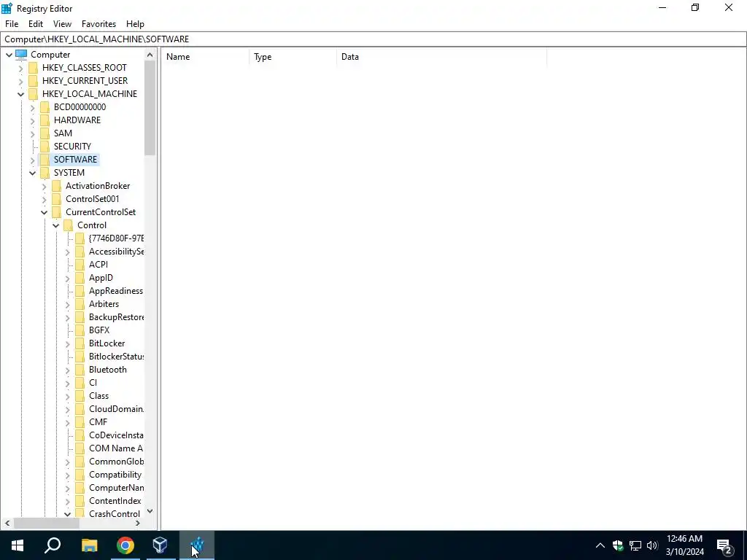Click the BCD00000000 folder icon
Image resolution: width=747 pixels, height=560 pixels.
[44, 107]
